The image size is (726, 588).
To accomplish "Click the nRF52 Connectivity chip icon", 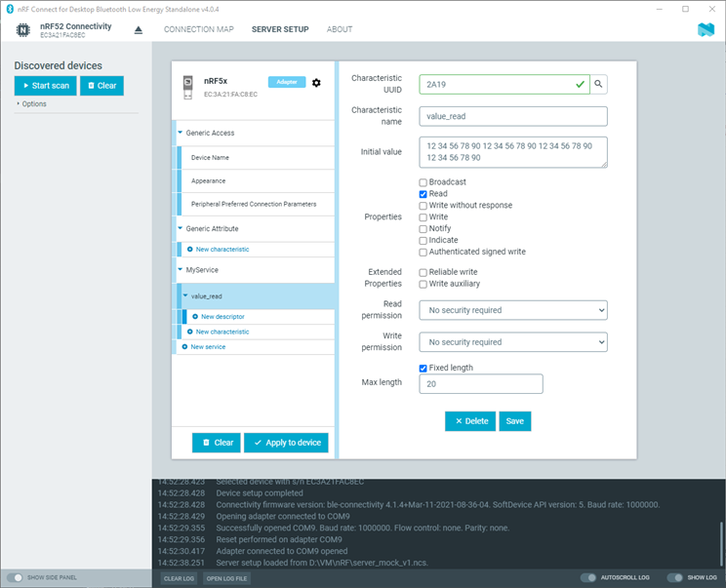I will [23, 30].
